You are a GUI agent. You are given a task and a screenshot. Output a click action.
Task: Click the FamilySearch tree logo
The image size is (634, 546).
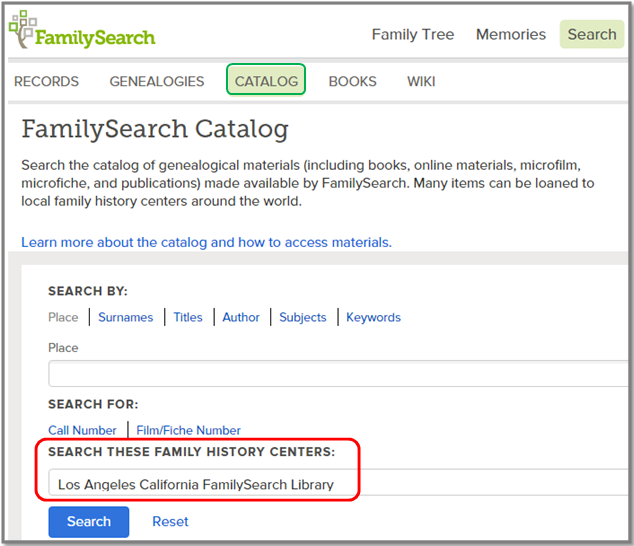click(22, 31)
